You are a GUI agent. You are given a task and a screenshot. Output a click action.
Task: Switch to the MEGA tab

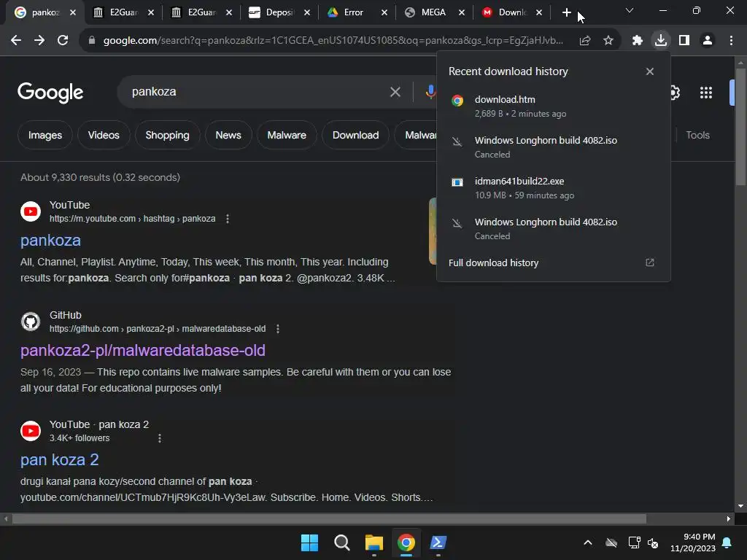click(433, 12)
